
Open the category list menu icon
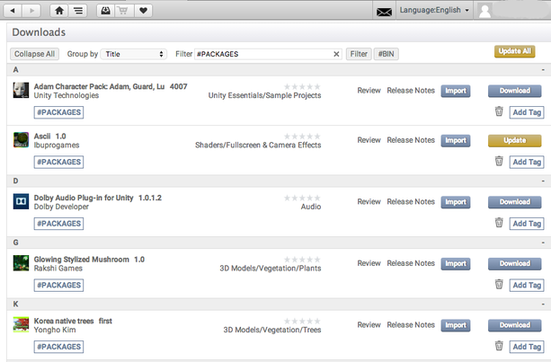pos(78,11)
